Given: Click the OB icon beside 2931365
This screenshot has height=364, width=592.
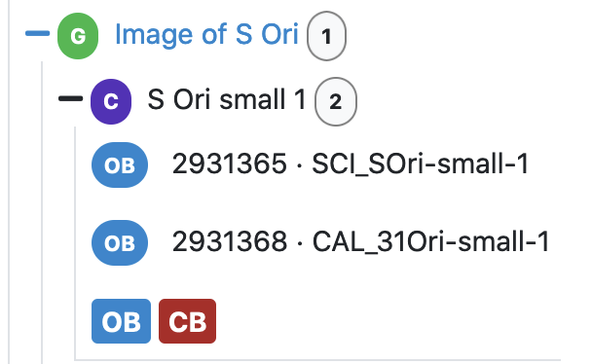Looking at the screenshot, I should [120, 164].
